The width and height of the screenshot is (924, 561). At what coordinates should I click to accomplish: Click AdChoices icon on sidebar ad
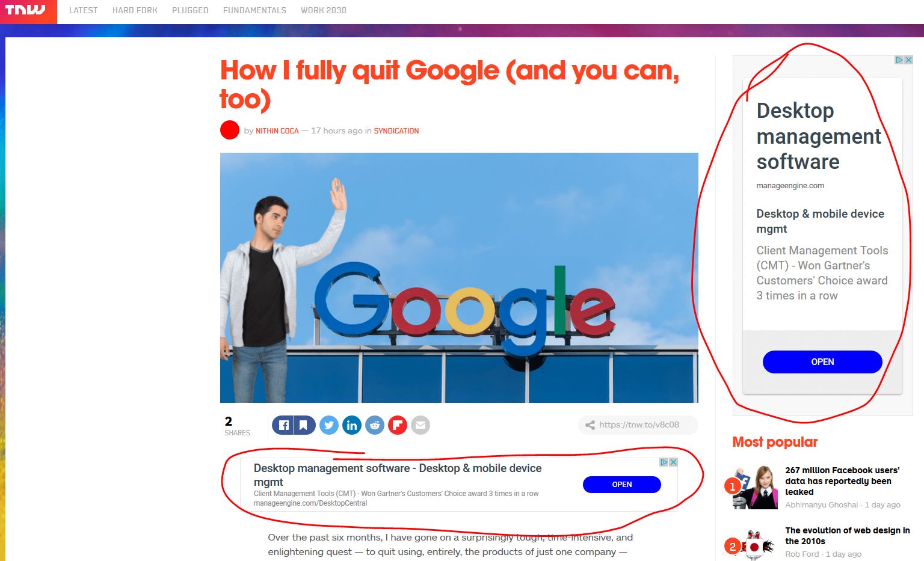click(x=899, y=60)
